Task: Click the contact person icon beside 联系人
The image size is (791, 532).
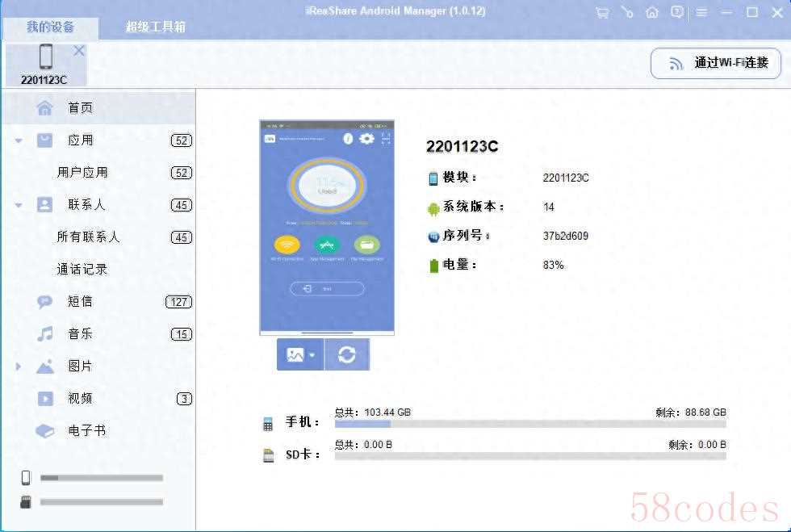Action: click(x=45, y=204)
